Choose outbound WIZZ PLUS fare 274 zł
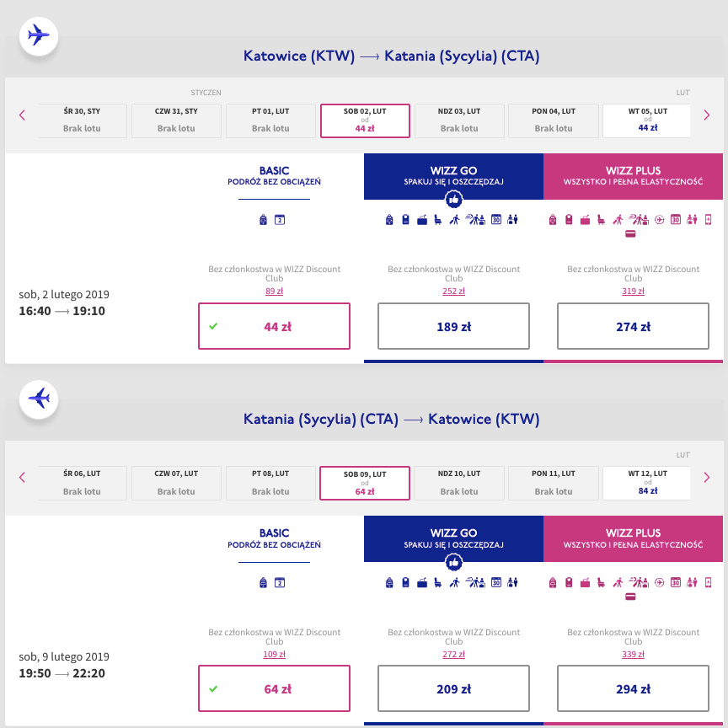 click(634, 326)
